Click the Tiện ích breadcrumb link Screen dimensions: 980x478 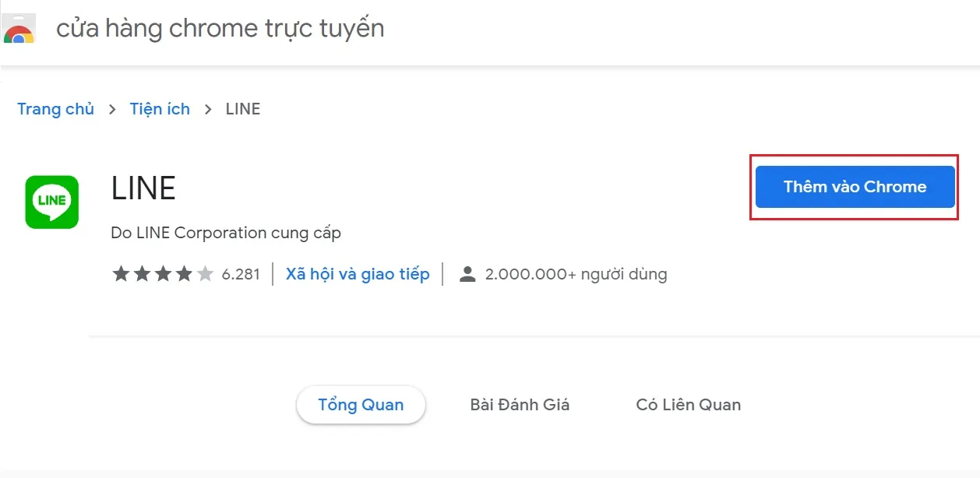pos(160,109)
